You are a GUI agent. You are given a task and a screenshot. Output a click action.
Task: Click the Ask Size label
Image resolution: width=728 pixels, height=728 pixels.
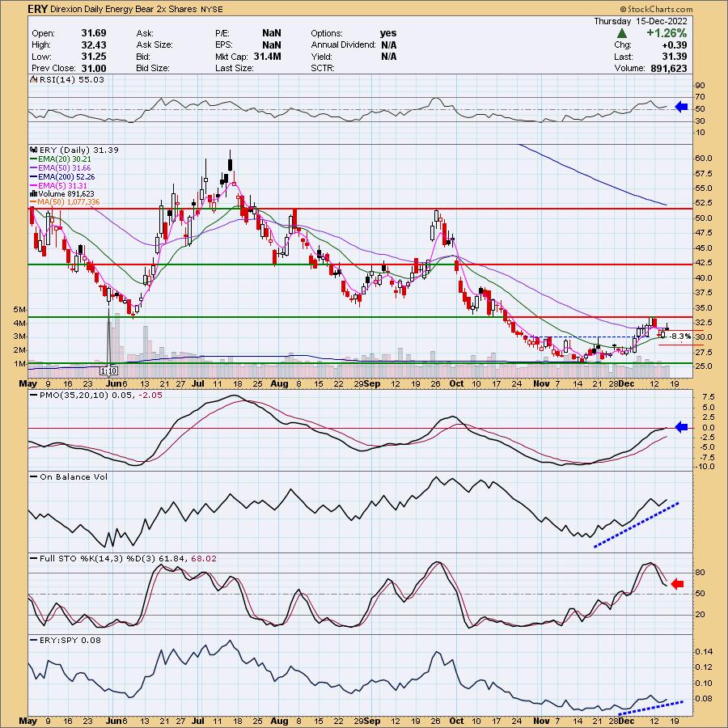(154, 44)
